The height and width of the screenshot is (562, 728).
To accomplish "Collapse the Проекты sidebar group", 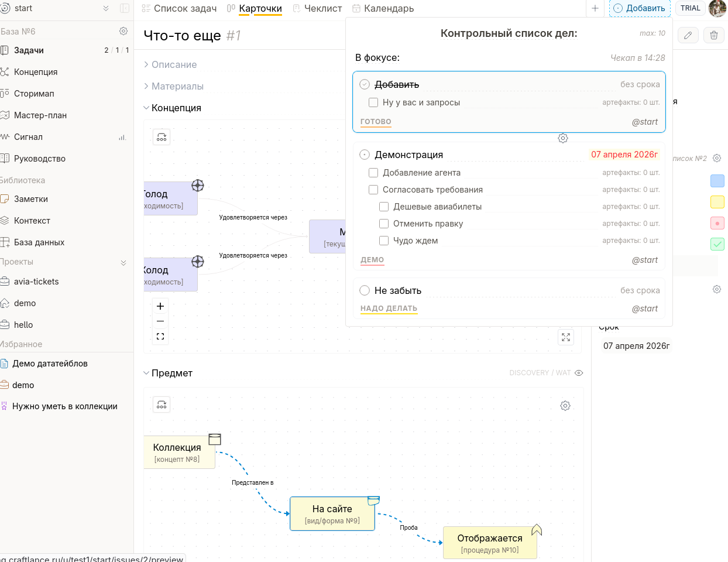I will click(123, 262).
